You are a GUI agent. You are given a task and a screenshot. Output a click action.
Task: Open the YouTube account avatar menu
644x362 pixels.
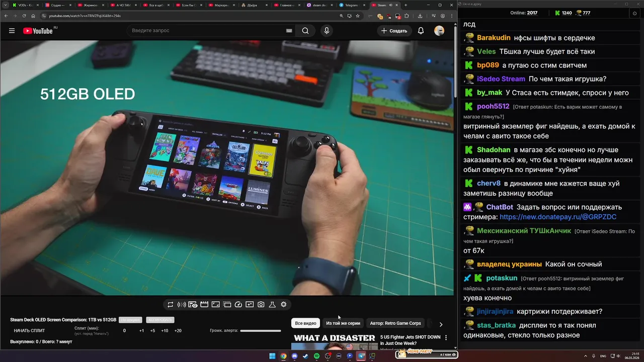pyautogui.click(x=439, y=31)
